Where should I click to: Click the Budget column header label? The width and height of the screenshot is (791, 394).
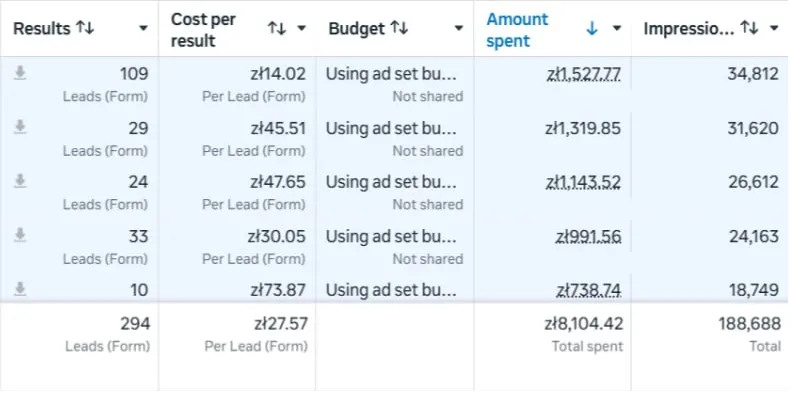tap(357, 29)
